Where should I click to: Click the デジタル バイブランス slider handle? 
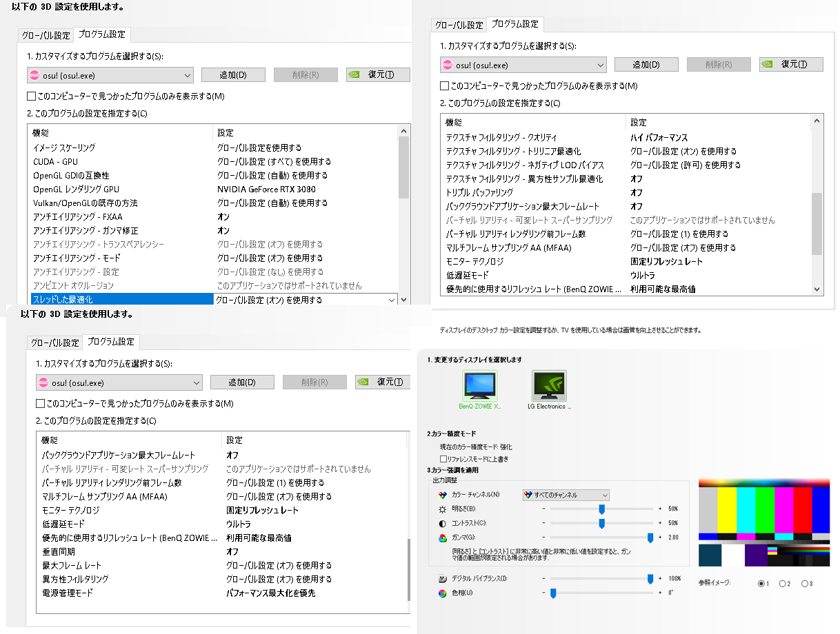pyautogui.click(x=650, y=579)
